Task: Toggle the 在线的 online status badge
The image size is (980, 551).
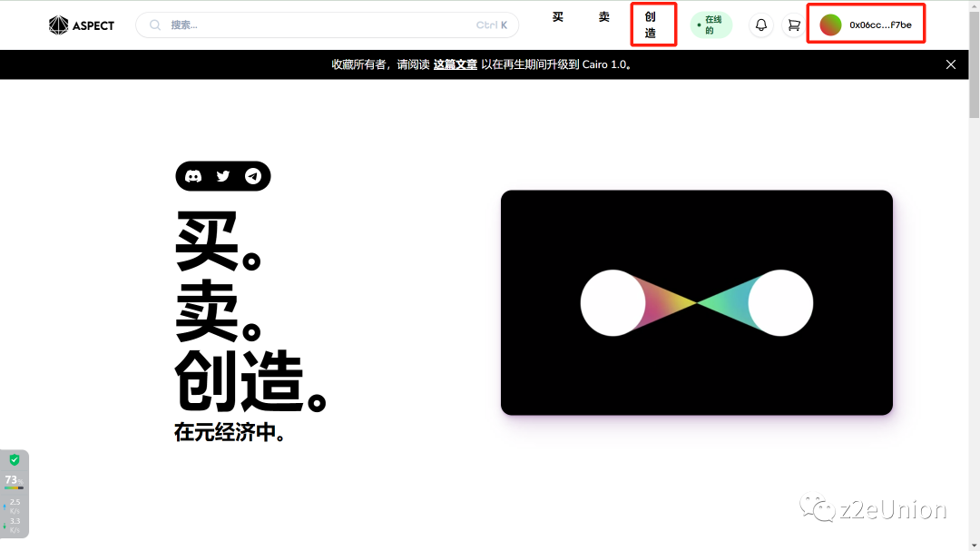Action: [710, 25]
